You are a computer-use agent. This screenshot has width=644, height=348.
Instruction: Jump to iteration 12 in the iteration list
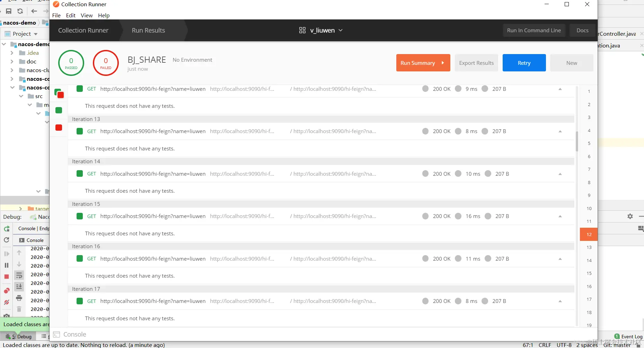[x=589, y=234]
